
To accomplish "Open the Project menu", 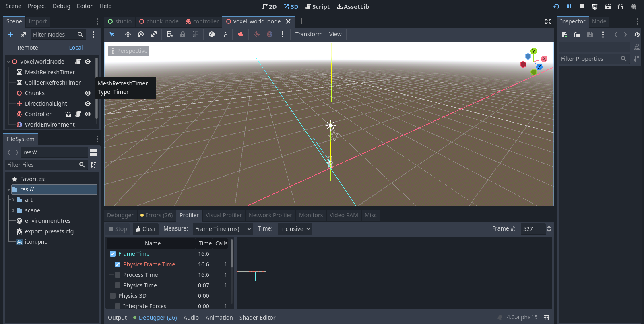I will (37, 6).
